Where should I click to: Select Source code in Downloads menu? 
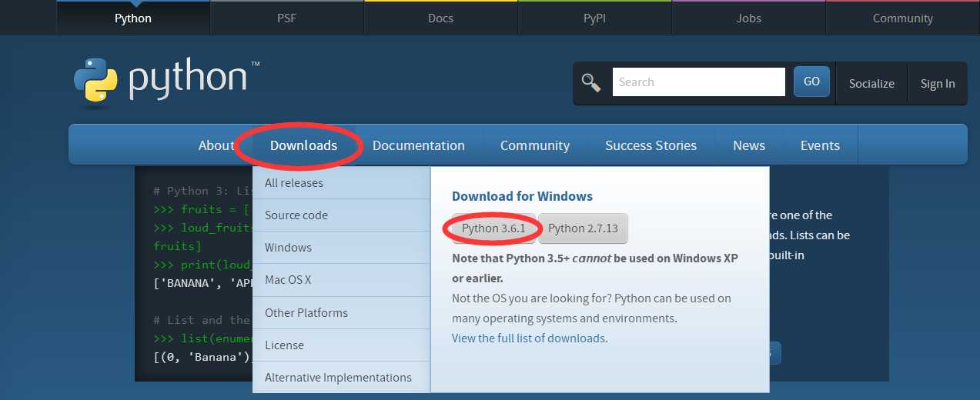[341, 215]
